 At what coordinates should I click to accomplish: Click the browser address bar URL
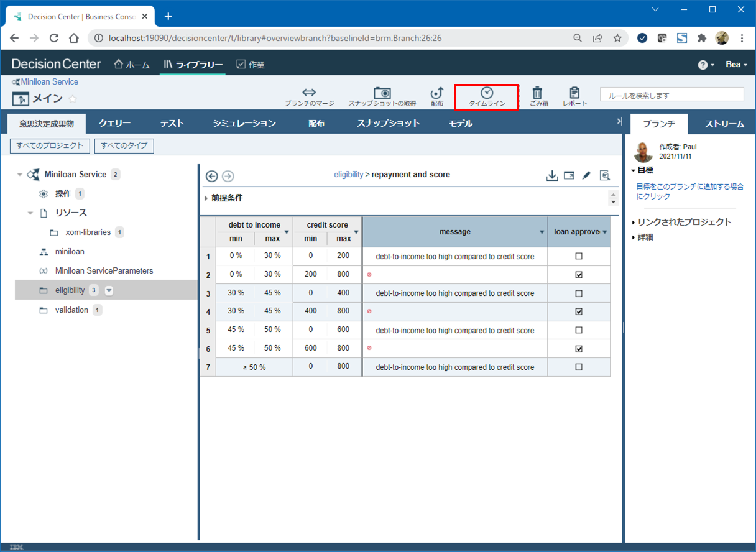coord(275,38)
